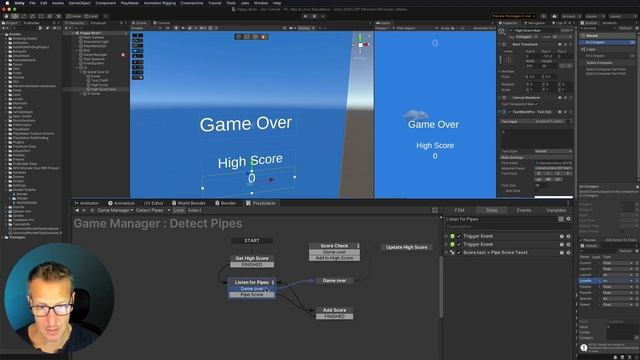Open the GameObject menu
The image size is (640, 360).
80,3
